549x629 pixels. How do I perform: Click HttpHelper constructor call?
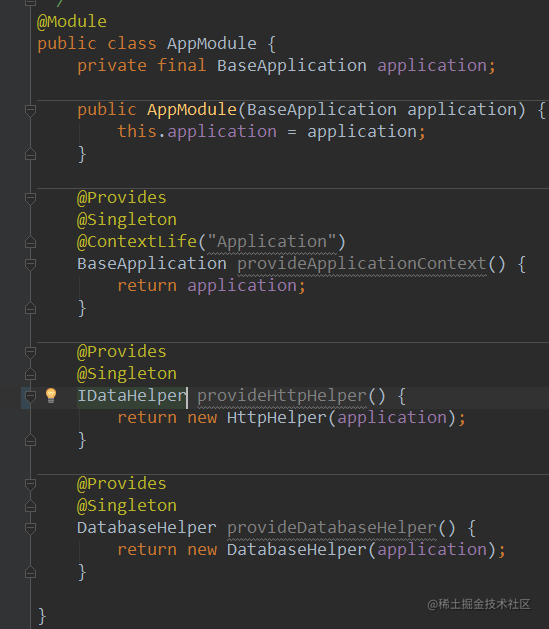(277, 418)
